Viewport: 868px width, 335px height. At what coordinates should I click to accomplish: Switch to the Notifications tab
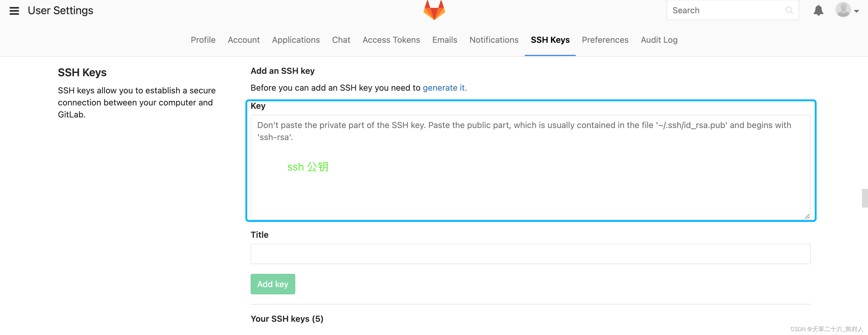click(494, 40)
